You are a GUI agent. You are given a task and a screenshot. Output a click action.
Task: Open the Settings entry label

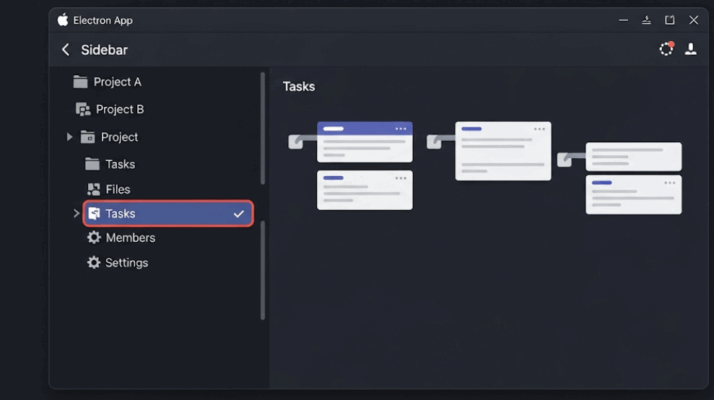click(x=127, y=263)
